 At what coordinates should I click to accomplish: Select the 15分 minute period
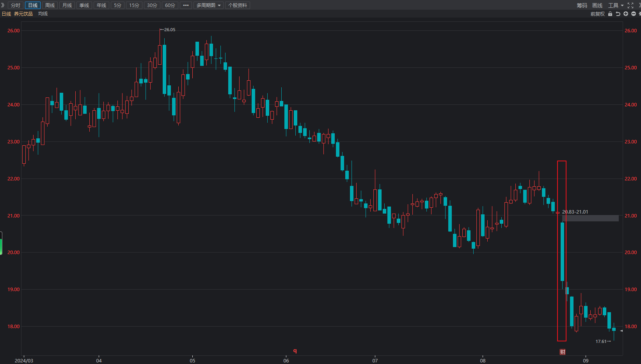tap(134, 5)
